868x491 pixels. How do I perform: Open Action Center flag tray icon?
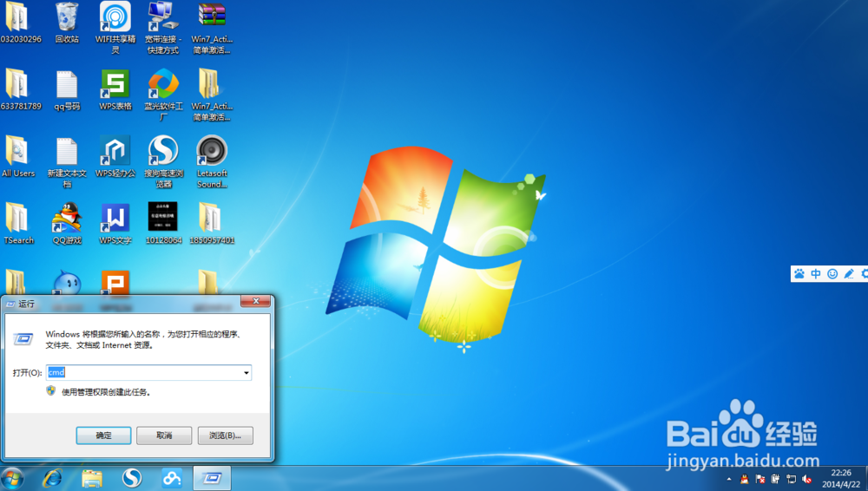pos(760,479)
